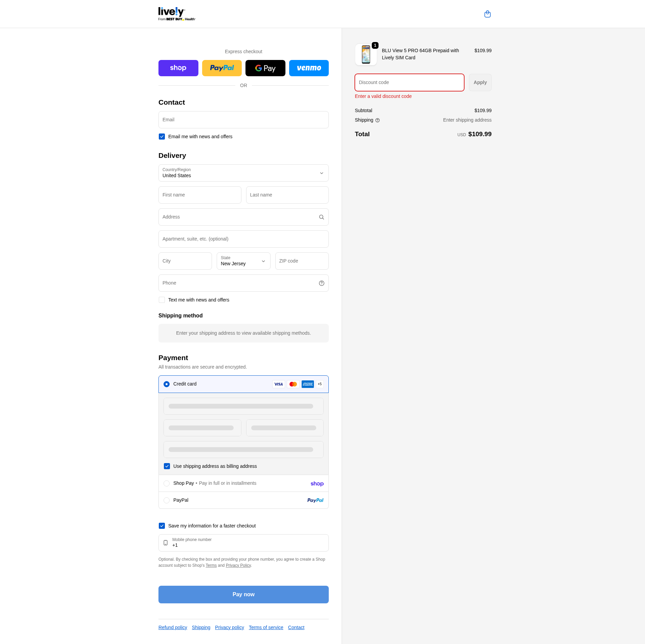This screenshot has width=645, height=644.
Task: Click the phone field help icon
Action: tap(321, 283)
